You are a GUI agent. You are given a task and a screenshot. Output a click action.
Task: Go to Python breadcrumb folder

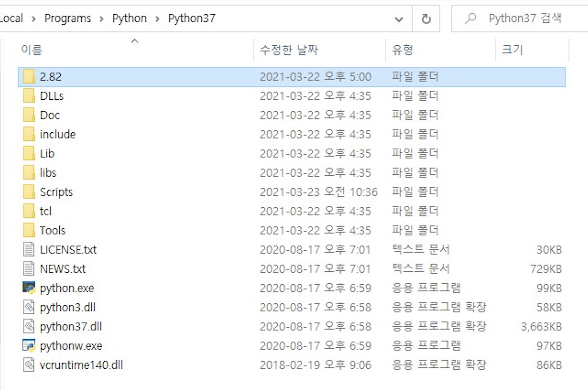129,18
